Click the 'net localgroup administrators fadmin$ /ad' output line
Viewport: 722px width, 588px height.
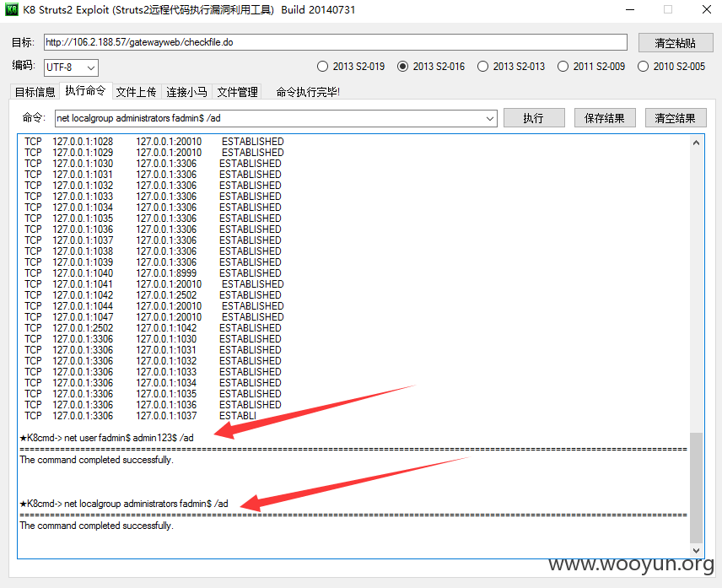click(124, 504)
